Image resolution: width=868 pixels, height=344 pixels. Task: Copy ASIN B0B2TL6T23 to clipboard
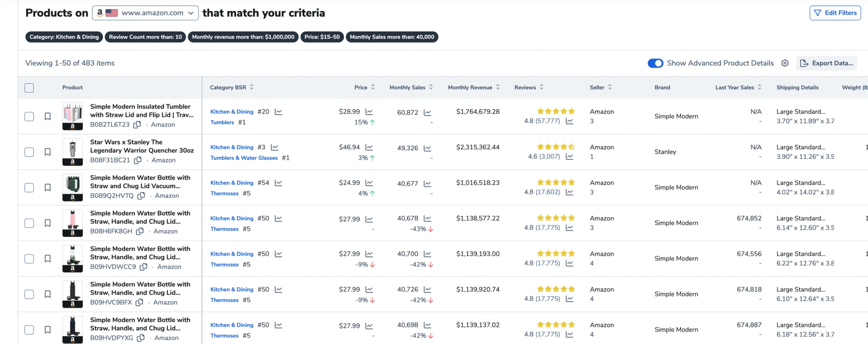137,125
